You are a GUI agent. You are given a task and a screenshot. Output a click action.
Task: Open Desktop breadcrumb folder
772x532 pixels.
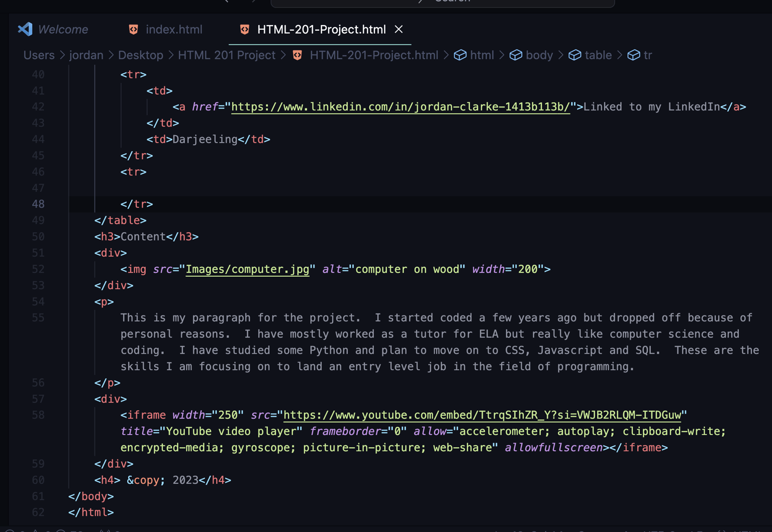click(x=140, y=55)
